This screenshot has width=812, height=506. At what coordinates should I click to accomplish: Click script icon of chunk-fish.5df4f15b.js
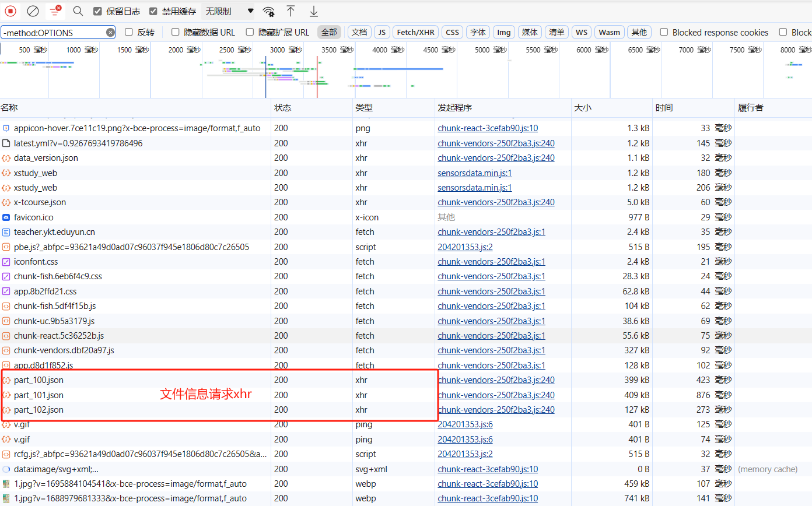tap(6, 306)
